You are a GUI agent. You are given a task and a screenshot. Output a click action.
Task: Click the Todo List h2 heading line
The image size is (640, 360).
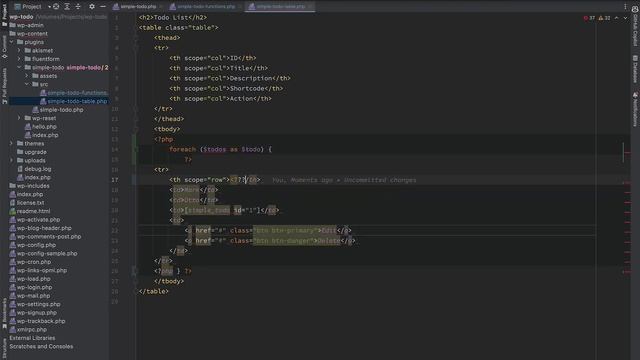click(173, 18)
